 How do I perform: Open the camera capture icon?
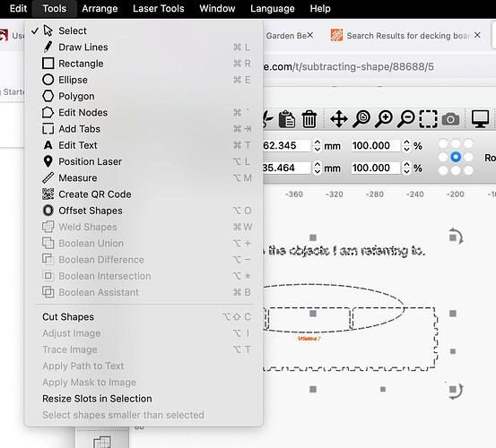click(451, 119)
